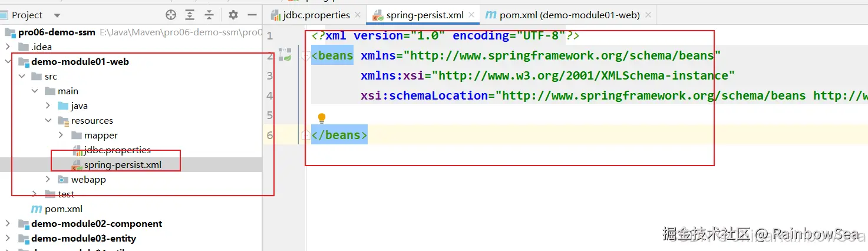Collapse the src folder

click(x=22, y=77)
